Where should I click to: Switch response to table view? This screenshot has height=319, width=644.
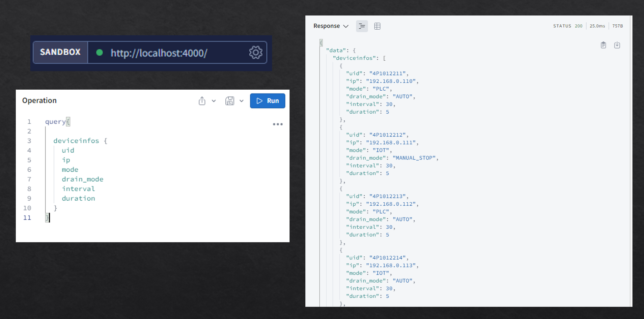pyautogui.click(x=378, y=26)
